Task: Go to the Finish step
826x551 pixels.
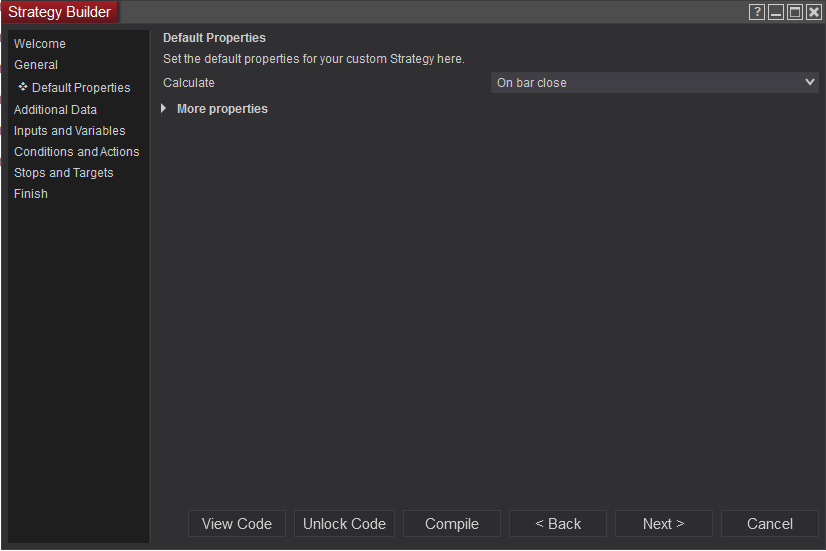Action: point(31,194)
